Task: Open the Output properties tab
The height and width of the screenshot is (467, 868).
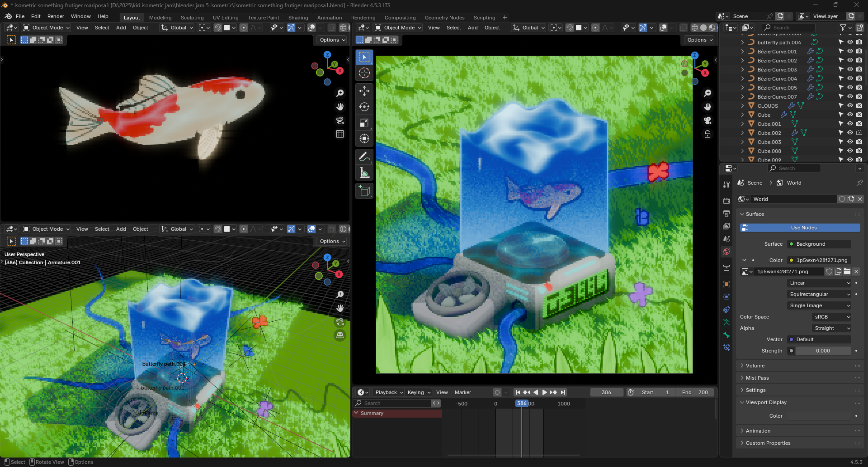Action: tap(726, 213)
